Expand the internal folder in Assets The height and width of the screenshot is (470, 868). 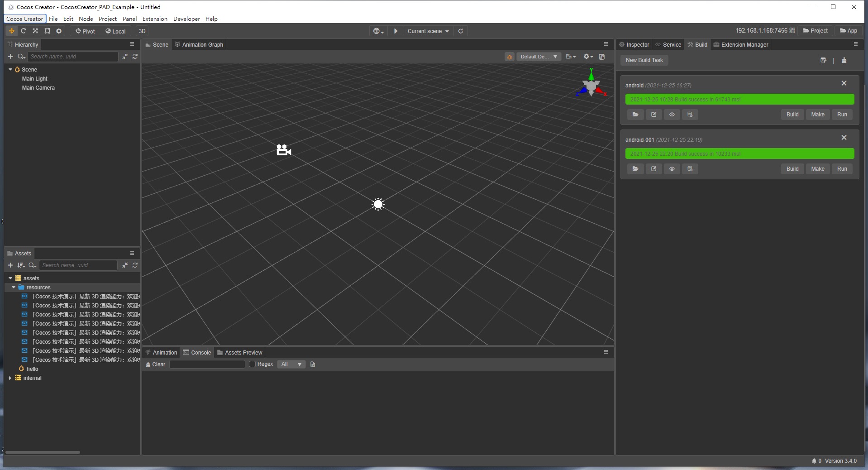[10, 378]
